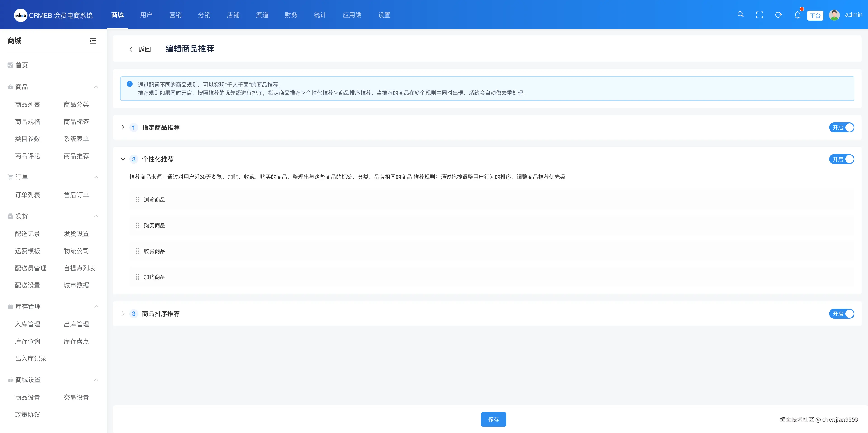Click the search magnifier icon
The height and width of the screenshot is (433, 868).
(x=740, y=14)
